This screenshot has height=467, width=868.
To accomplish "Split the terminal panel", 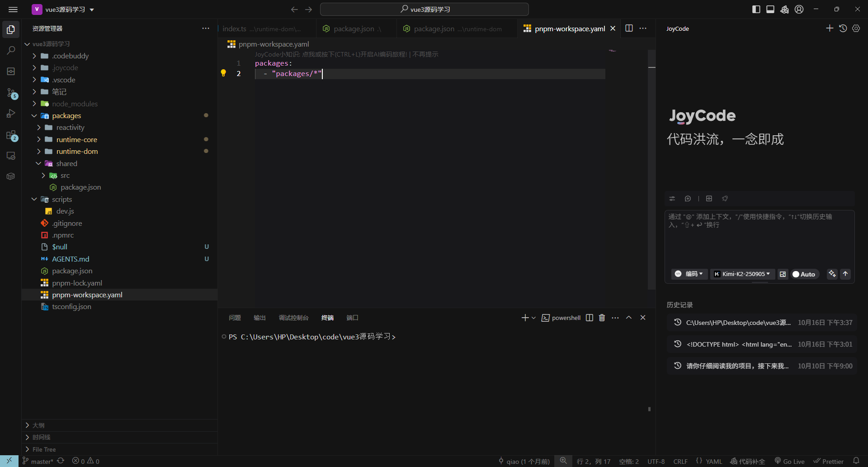I will click(x=590, y=318).
